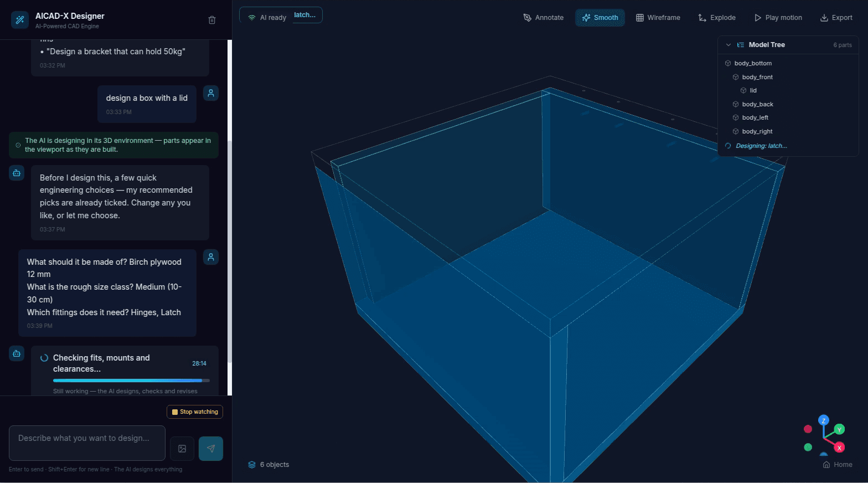Viewport: 868px width, 483px height.
Task: Toggle Wireframe view
Action: (658, 18)
